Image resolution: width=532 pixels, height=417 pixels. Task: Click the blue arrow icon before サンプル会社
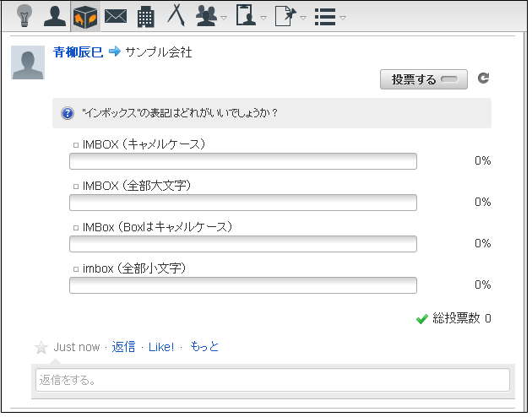pyautogui.click(x=115, y=51)
